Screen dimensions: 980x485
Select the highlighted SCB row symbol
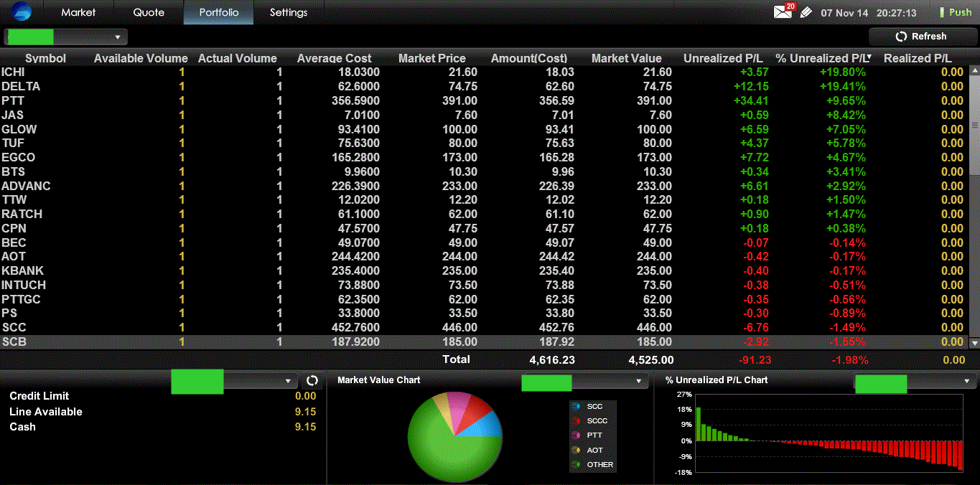[x=14, y=342]
